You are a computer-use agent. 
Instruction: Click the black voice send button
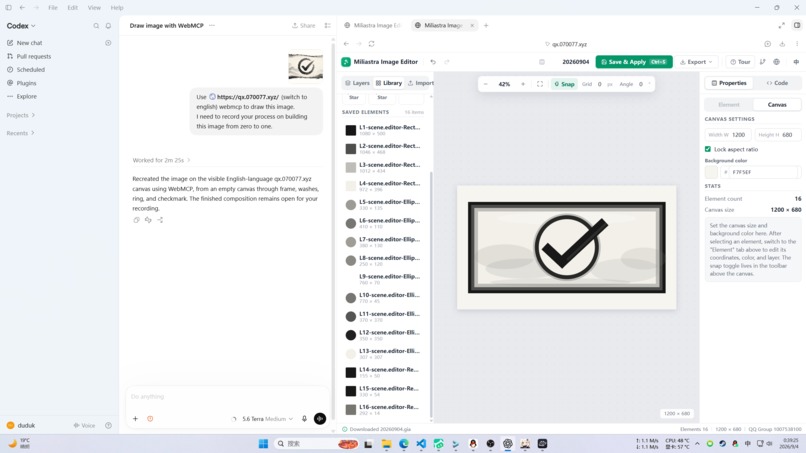pos(320,419)
